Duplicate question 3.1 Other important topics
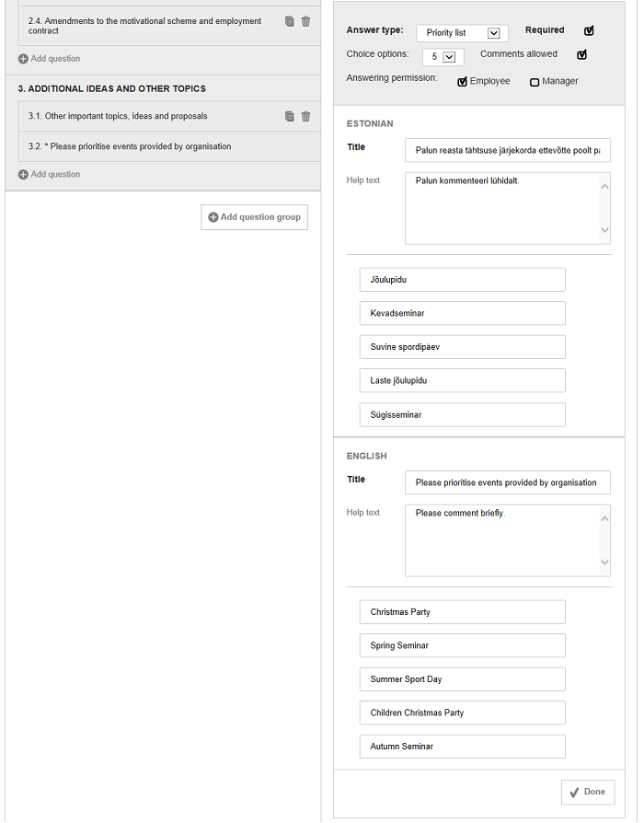Image resolution: width=644 pixels, height=823 pixels. [x=290, y=116]
